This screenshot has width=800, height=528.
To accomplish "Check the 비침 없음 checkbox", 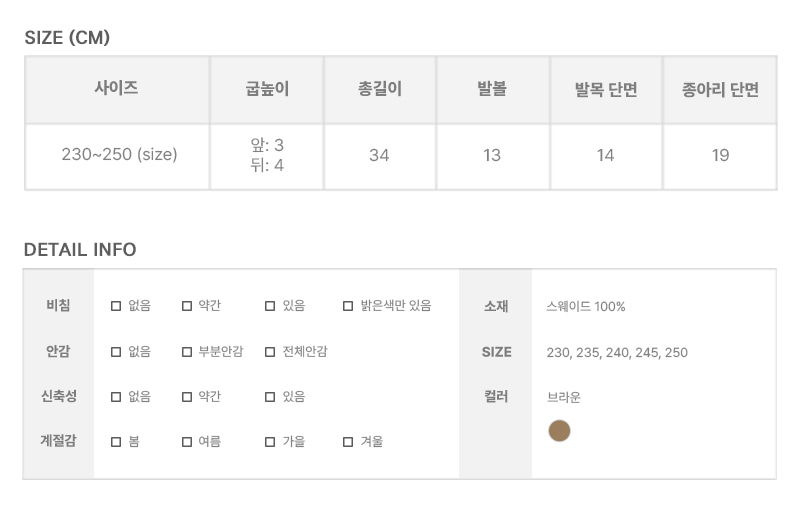I will tap(116, 306).
